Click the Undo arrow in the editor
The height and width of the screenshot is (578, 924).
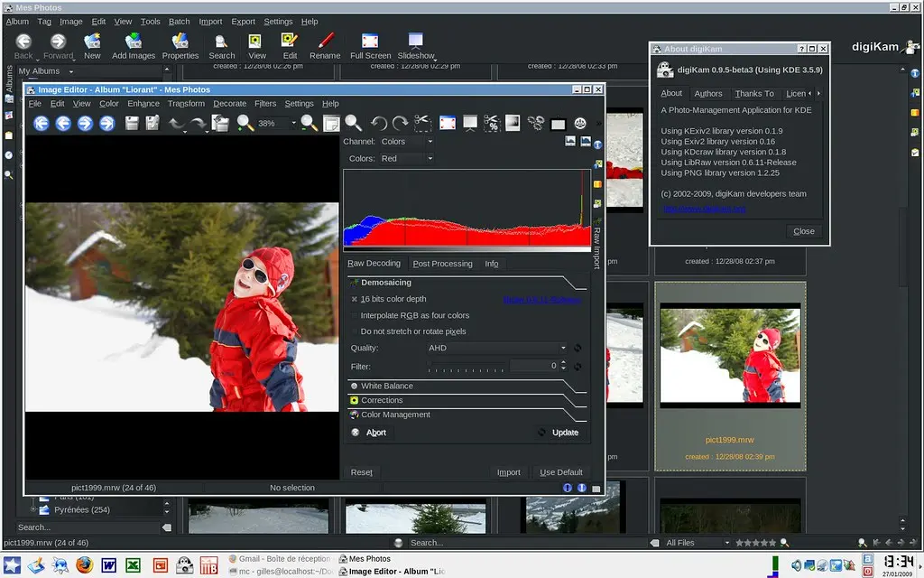(x=177, y=123)
